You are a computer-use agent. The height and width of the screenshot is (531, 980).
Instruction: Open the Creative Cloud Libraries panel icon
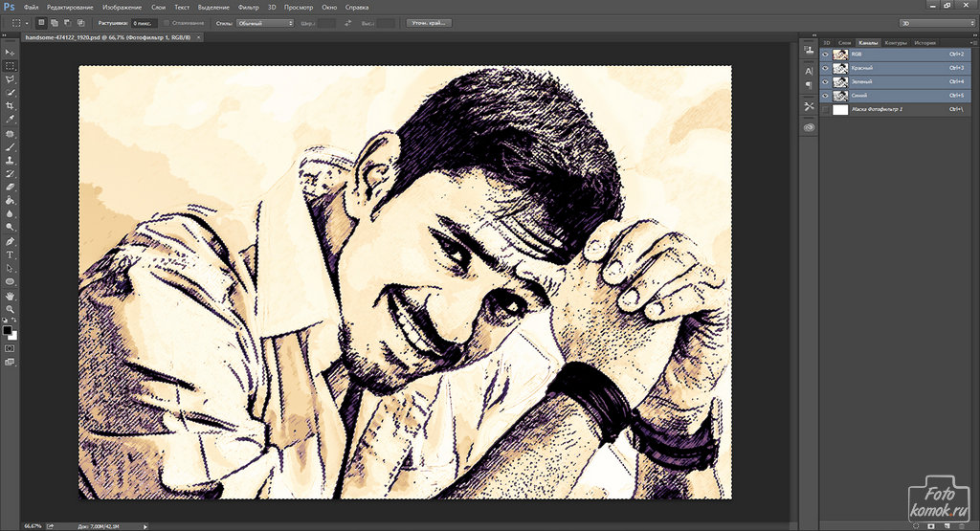[x=809, y=127]
